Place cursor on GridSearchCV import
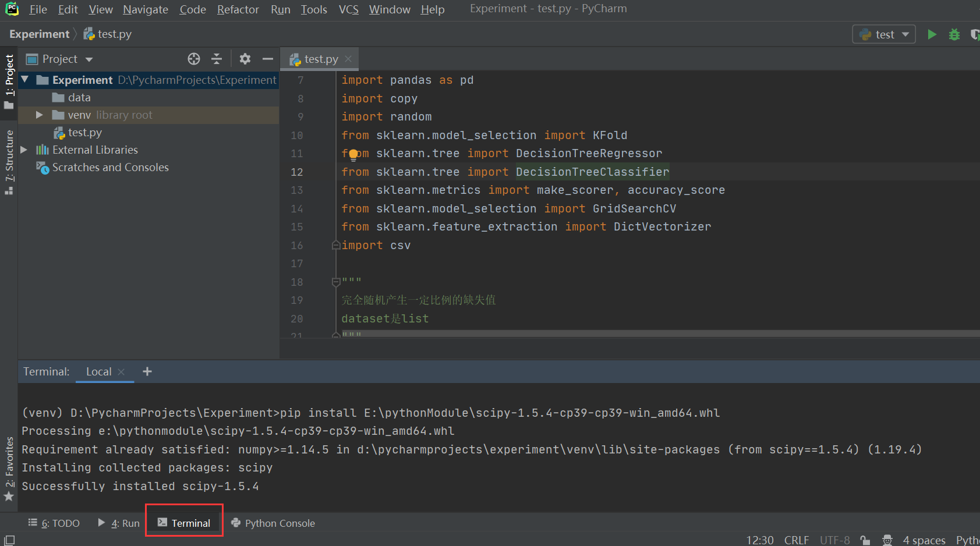 pos(634,208)
